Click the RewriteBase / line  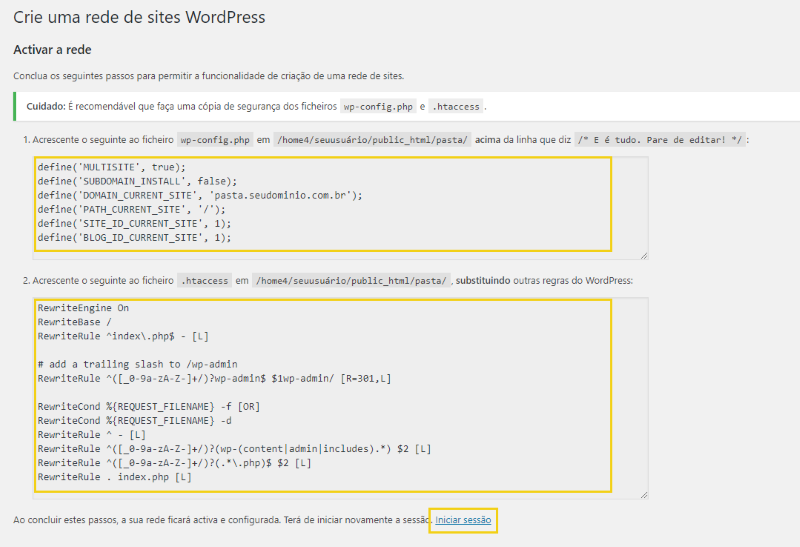tap(74, 322)
